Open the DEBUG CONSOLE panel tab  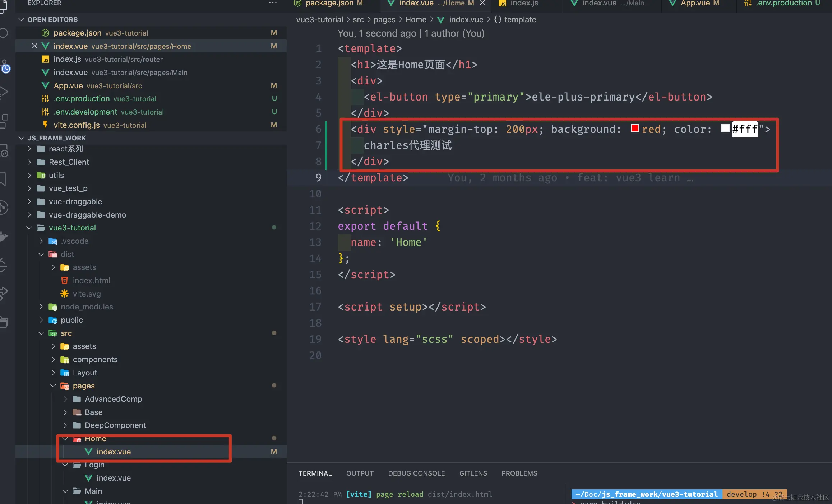coord(416,473)
